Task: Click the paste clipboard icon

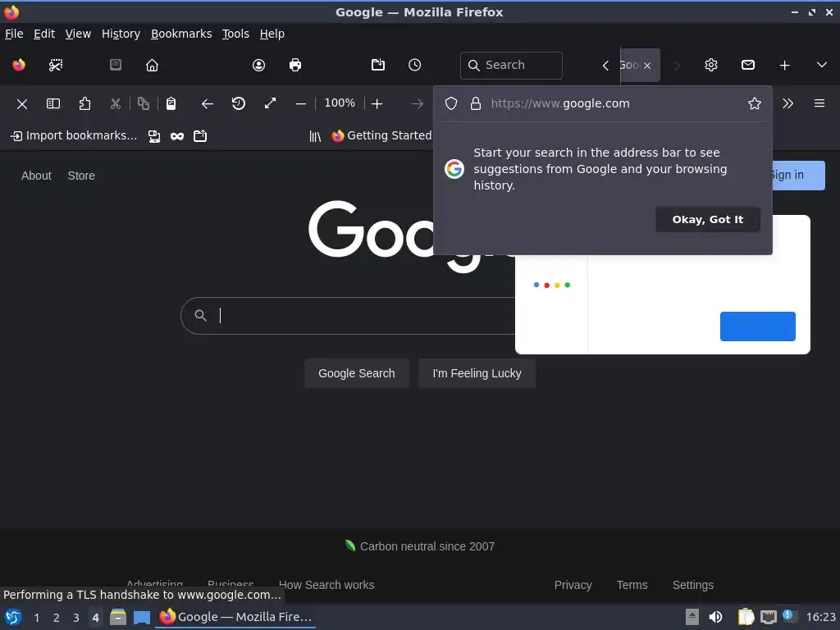Action: [171, 103]
